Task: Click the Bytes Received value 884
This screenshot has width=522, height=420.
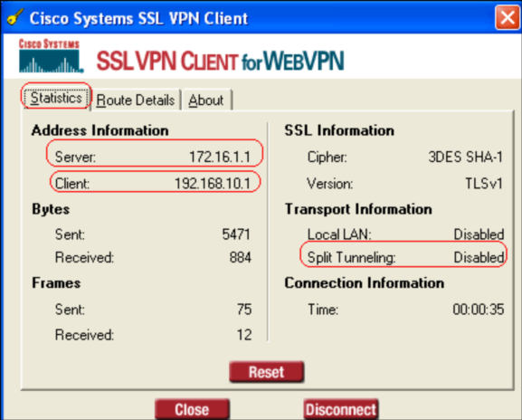Action: point(240,257)
